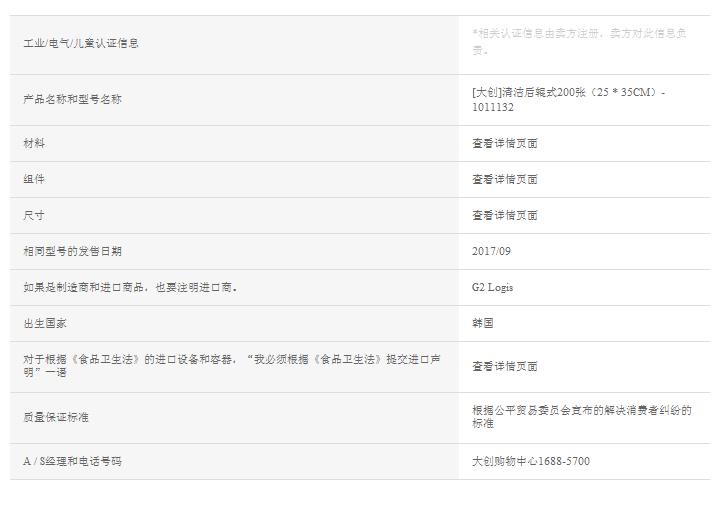
Task: Click the importer value G2 Logis
Action: click(x=492, y=287)
